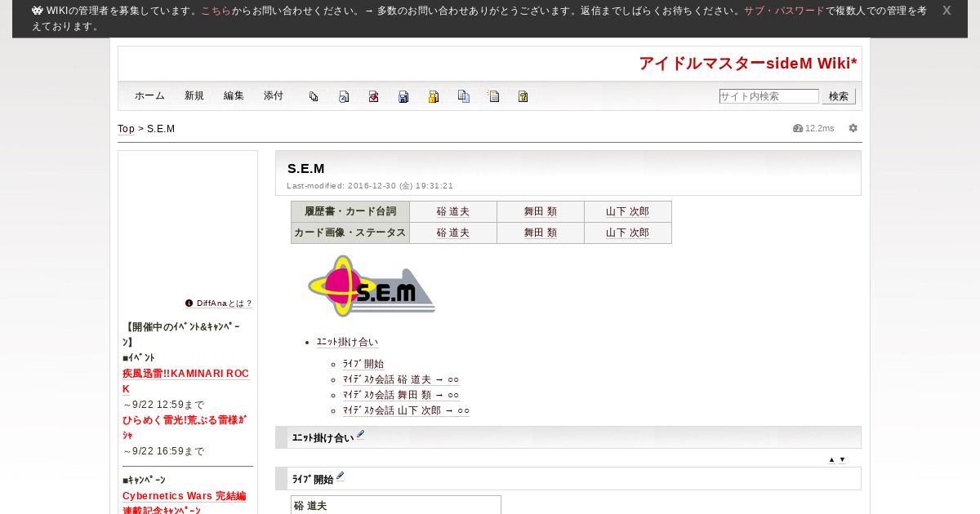980x514 pixels.
Task: Click the サブ・パスワード link in banner
Action: (784, 11)
